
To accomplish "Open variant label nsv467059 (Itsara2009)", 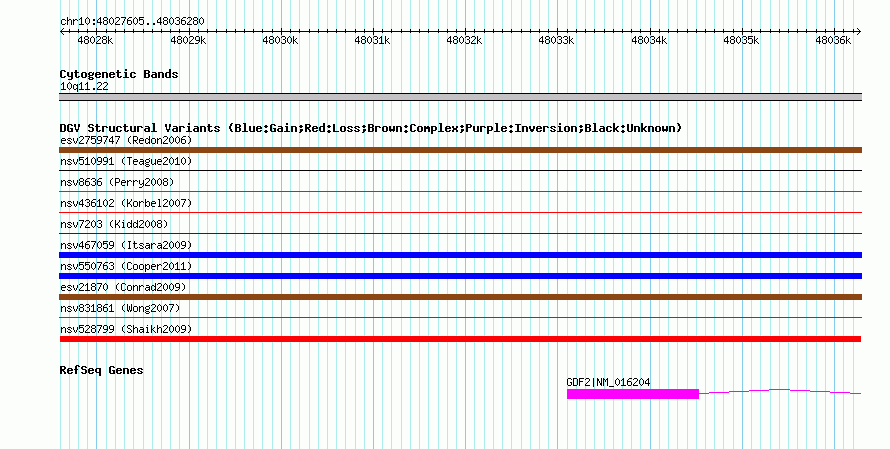I will [126, 245].
